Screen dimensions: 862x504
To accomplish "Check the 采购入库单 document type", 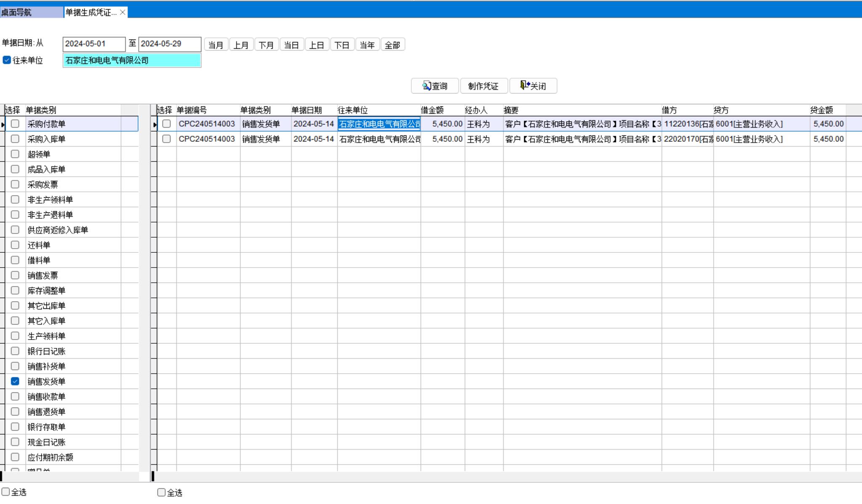I will click(15, 139).
